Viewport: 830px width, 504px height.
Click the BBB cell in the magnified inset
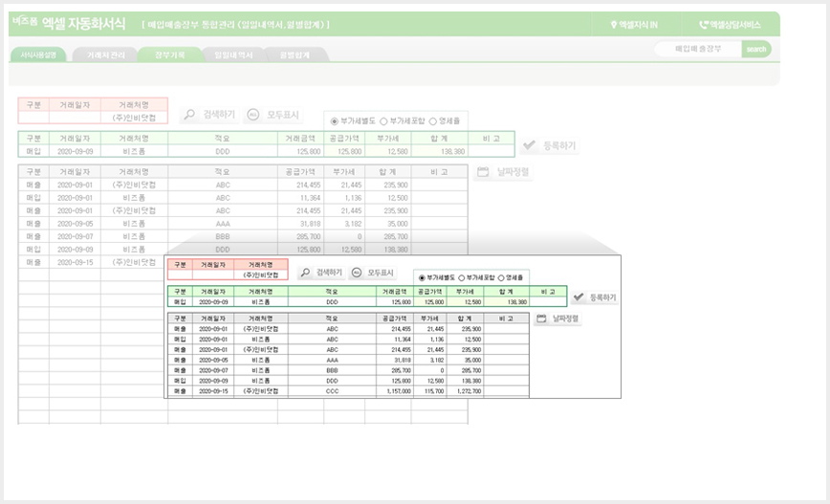click(x=332, y=371)
